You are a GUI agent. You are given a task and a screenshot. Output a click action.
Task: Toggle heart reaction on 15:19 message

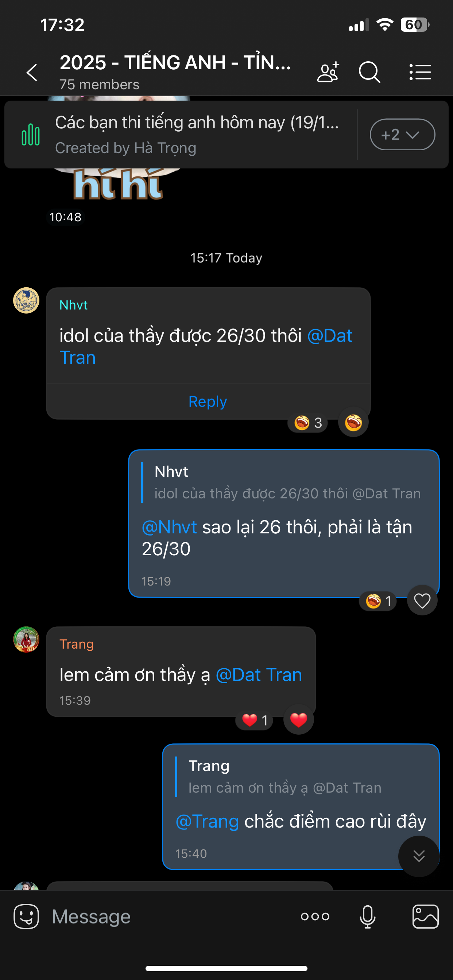pyautogui.click(x=422, y=601)
